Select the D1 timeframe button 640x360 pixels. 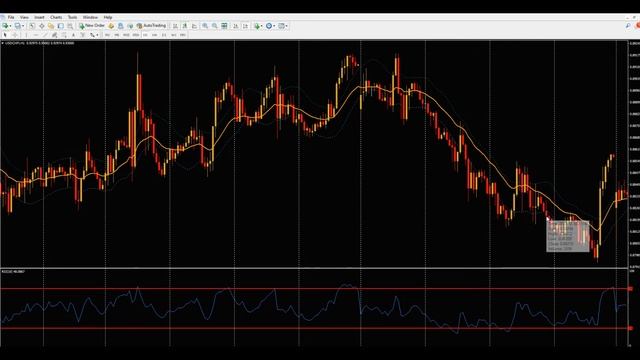click(164, 35)
